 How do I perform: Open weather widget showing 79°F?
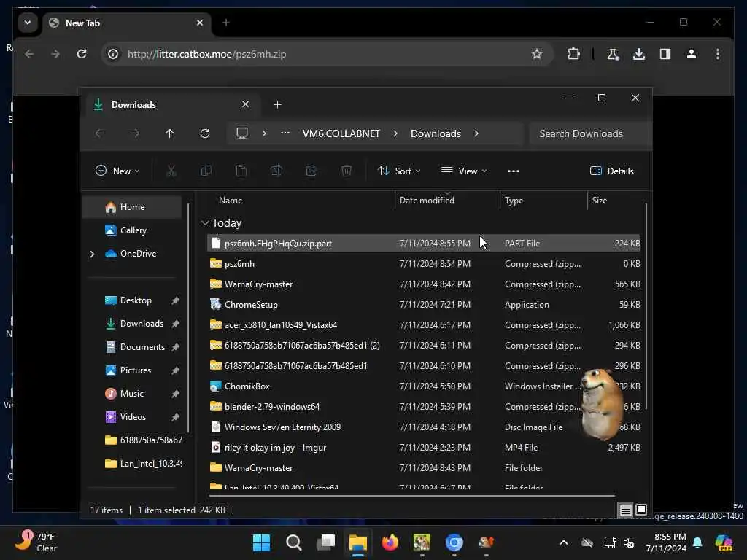(36, 542)
